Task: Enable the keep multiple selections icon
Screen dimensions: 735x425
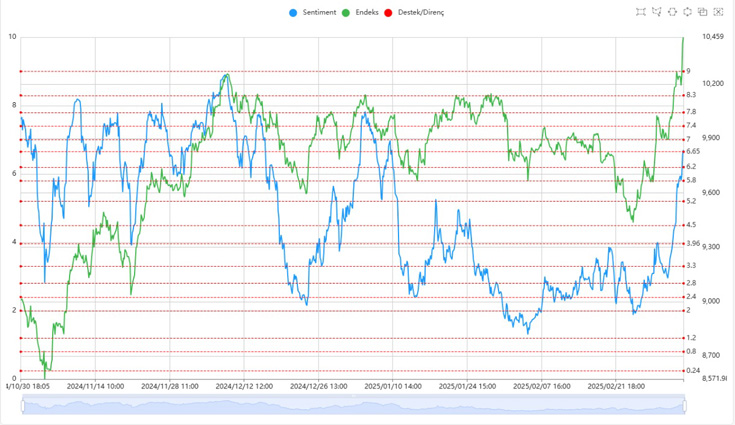Action: coord(703,12)
